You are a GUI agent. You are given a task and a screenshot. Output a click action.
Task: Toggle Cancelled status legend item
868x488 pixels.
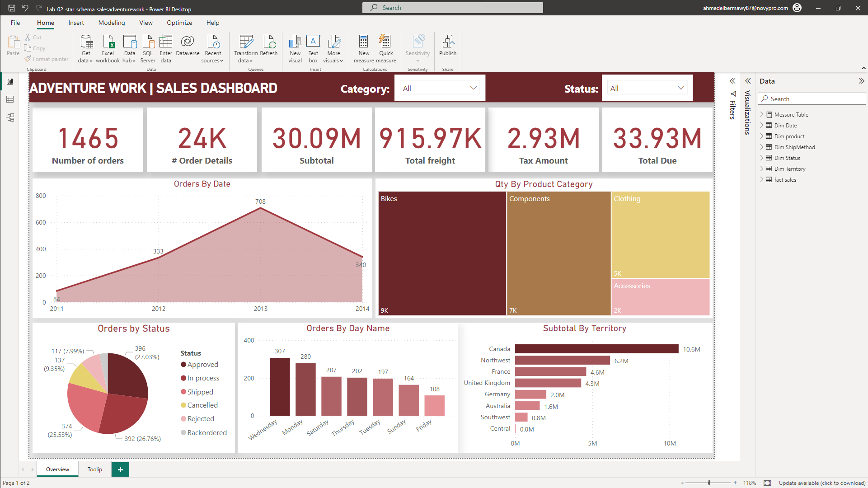tap(202, 405)
